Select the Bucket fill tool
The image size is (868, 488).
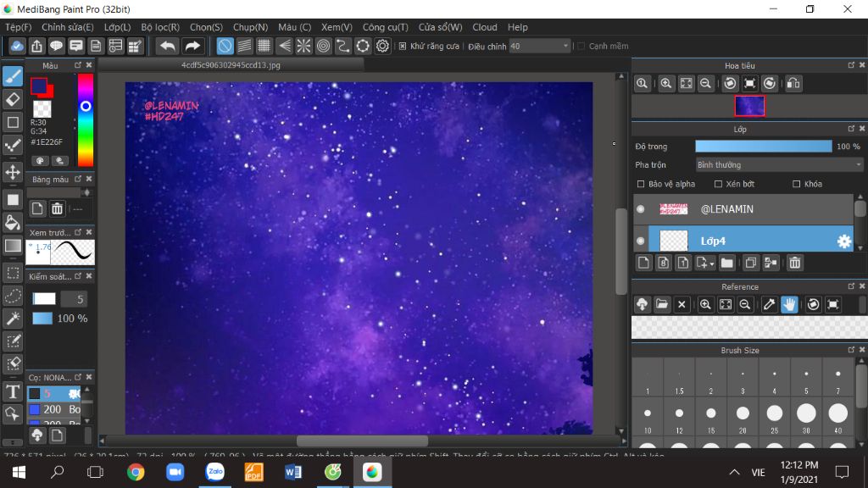[x=13, y=223]
